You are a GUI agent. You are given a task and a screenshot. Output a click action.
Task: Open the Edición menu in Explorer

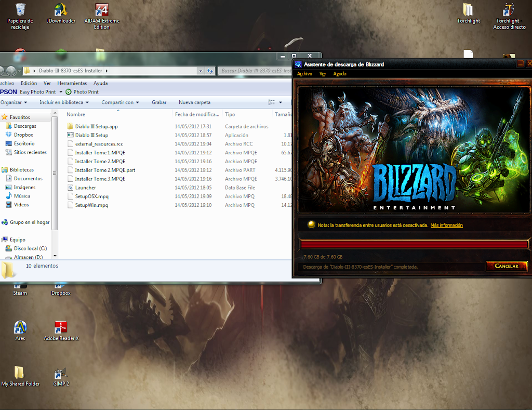click(29, 83)
